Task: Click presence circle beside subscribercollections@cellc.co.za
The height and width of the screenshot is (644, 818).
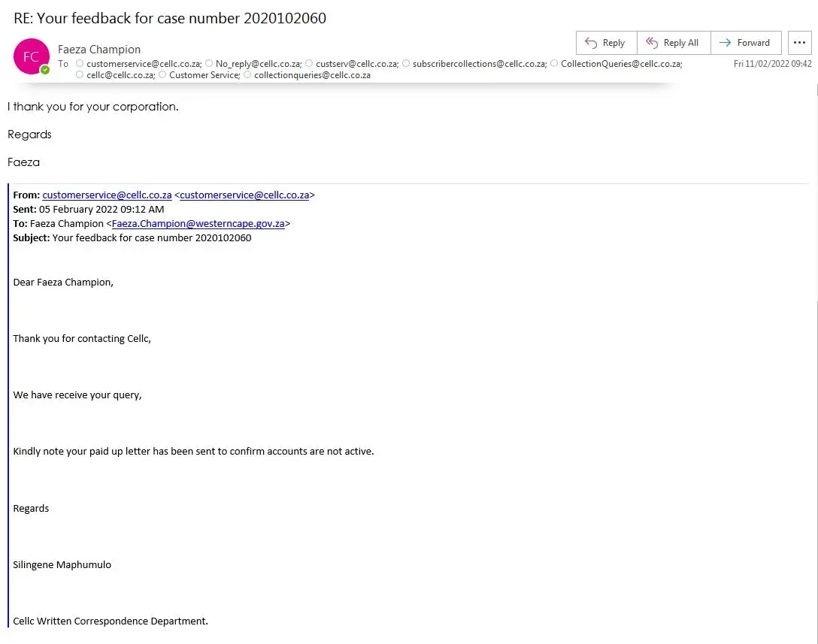Action: [406, 64]
